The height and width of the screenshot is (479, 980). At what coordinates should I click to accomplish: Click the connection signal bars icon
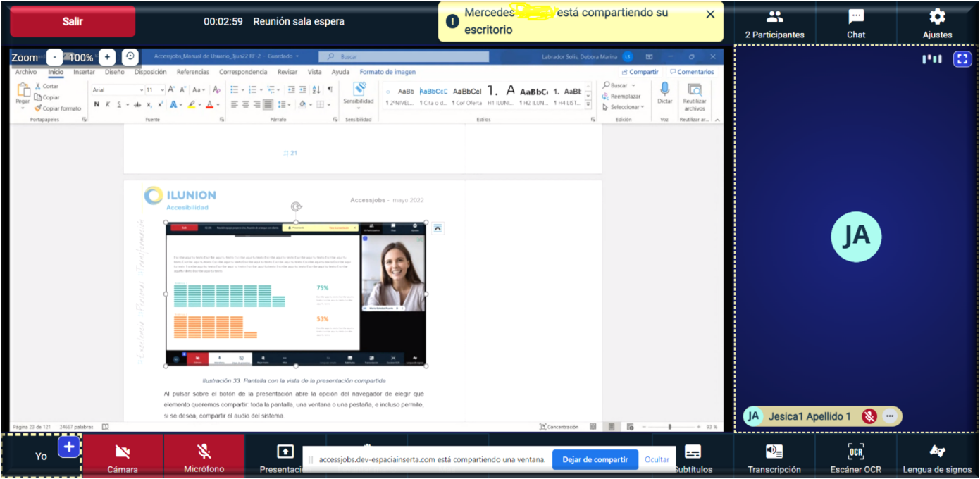932,59
